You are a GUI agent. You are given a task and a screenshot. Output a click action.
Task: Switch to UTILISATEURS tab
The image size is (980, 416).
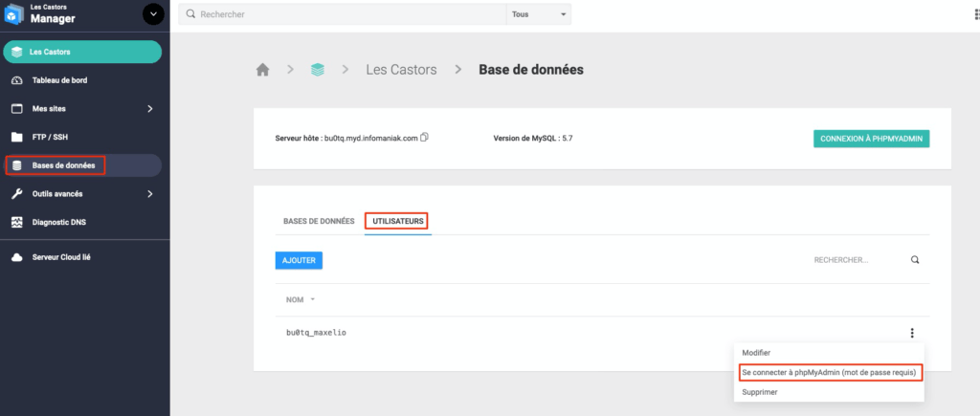tap(398, 221)
